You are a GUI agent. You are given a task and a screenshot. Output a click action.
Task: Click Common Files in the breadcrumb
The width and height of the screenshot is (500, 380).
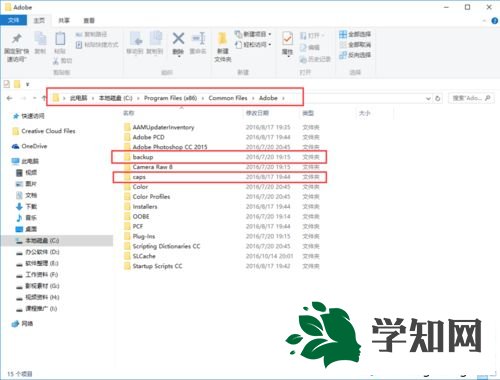[228, 98]
